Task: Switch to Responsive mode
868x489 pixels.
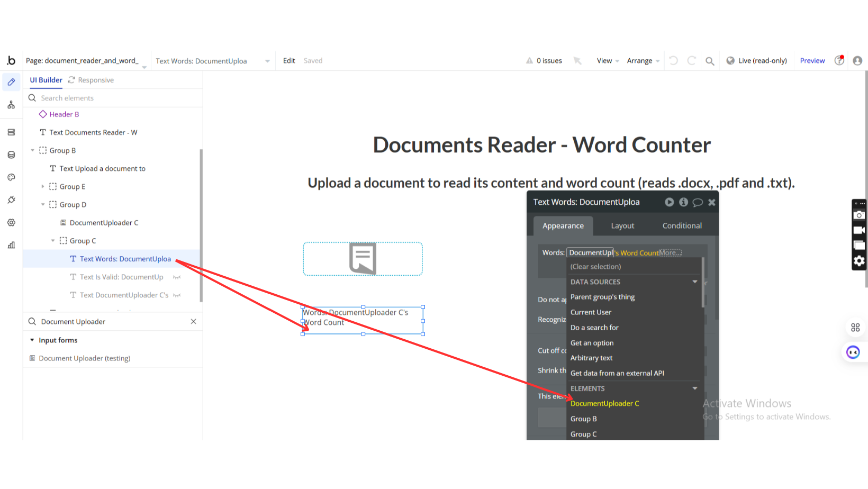Action: tap(91, 80)
